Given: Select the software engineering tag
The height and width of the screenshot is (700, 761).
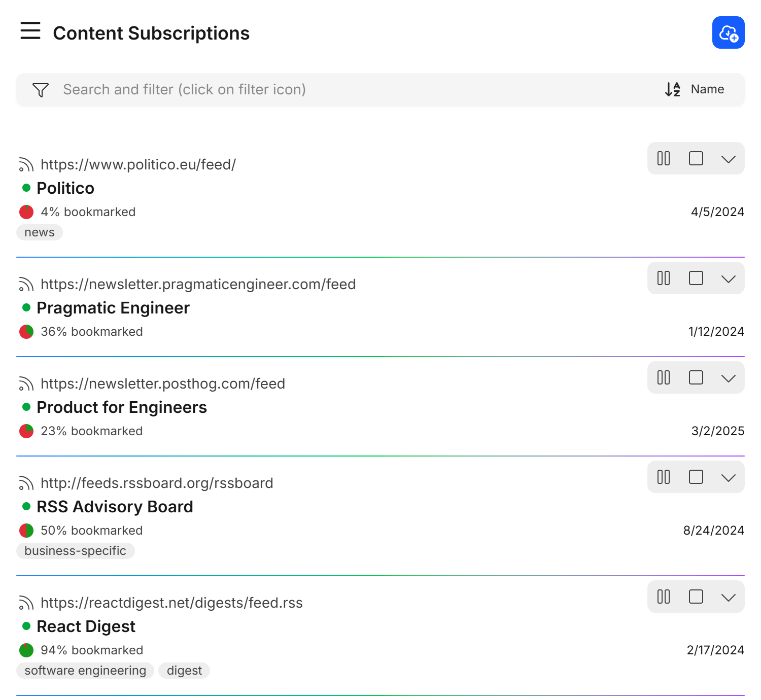Looking at the screenshot, I should pos(85,671).
